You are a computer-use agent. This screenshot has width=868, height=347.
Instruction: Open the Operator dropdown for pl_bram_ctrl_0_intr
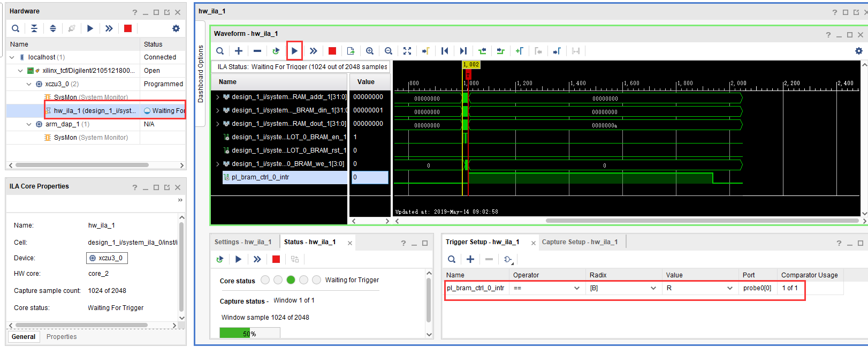[x=576, y=288]
